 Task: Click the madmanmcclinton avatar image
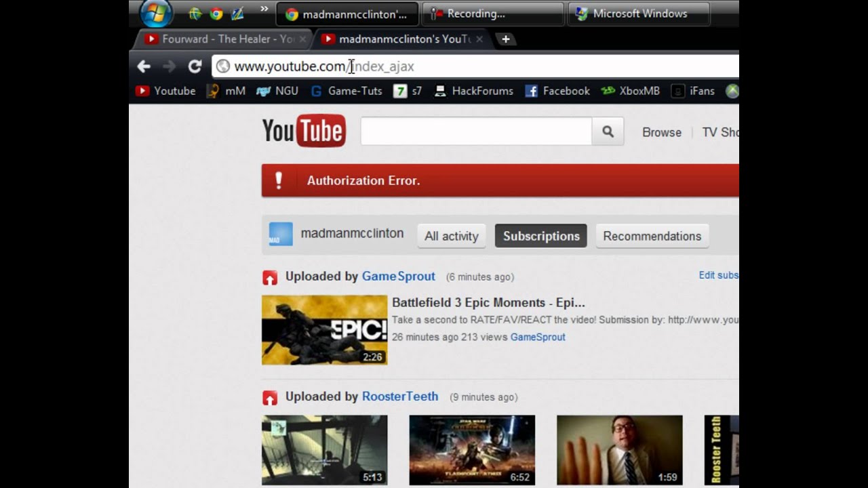pos(281,234)
